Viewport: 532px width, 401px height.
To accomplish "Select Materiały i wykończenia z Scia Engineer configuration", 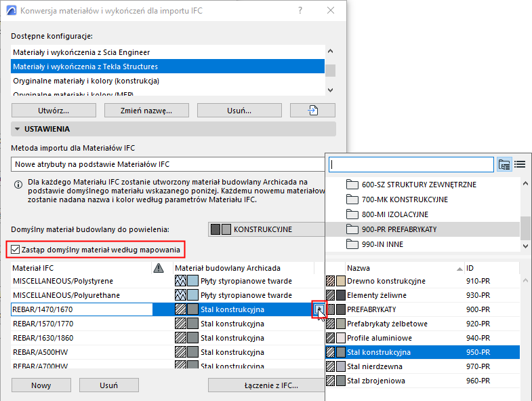I will tap(167, 52).
